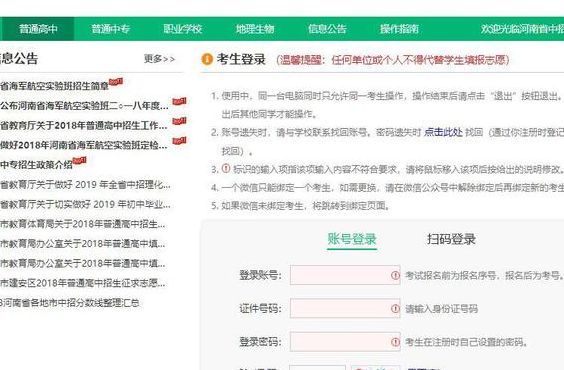Open 省教育厅关于2018年普通高中招生工作 announcement
564x370 pixels.
(84, 126)
